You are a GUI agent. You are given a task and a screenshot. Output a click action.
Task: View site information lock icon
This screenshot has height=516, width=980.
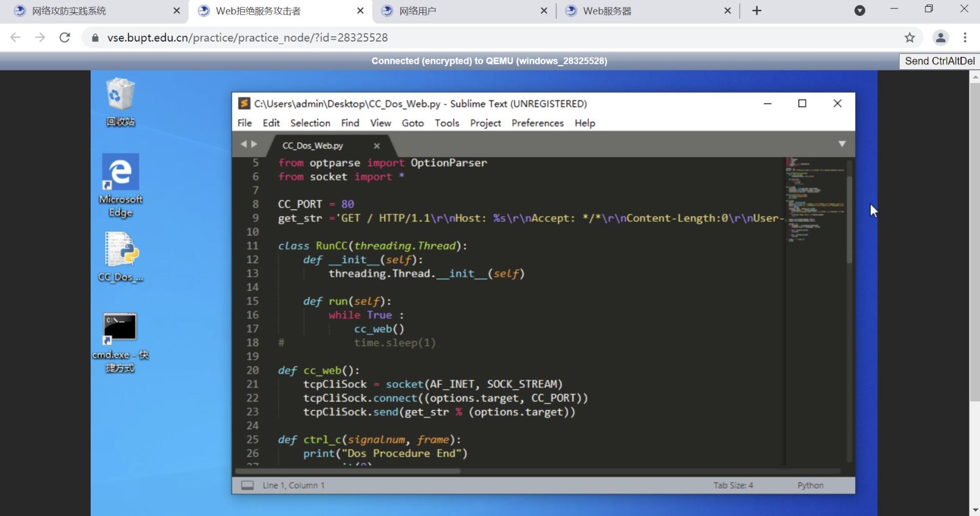pyautogui.click(x=95, y=37)
